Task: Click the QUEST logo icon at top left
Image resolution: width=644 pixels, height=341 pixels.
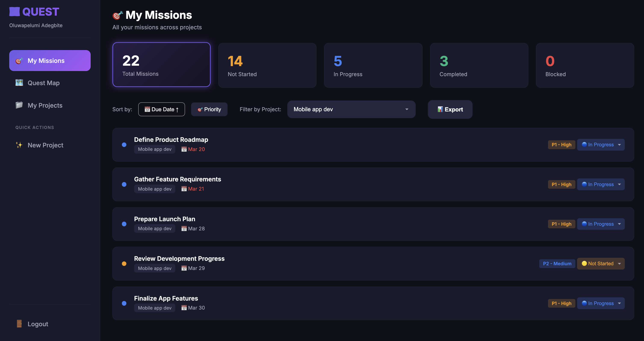Action: click(x=14, y=11)
